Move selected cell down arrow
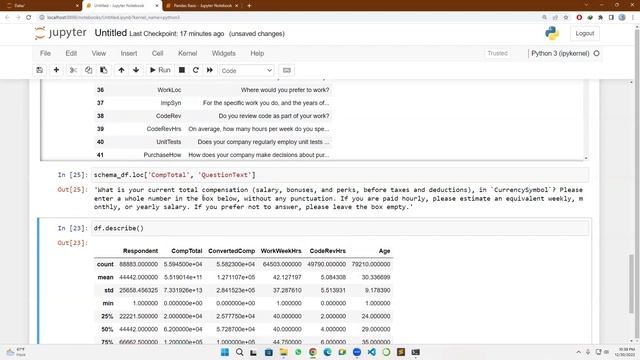 pyautogui.click(x=136, y=70)
